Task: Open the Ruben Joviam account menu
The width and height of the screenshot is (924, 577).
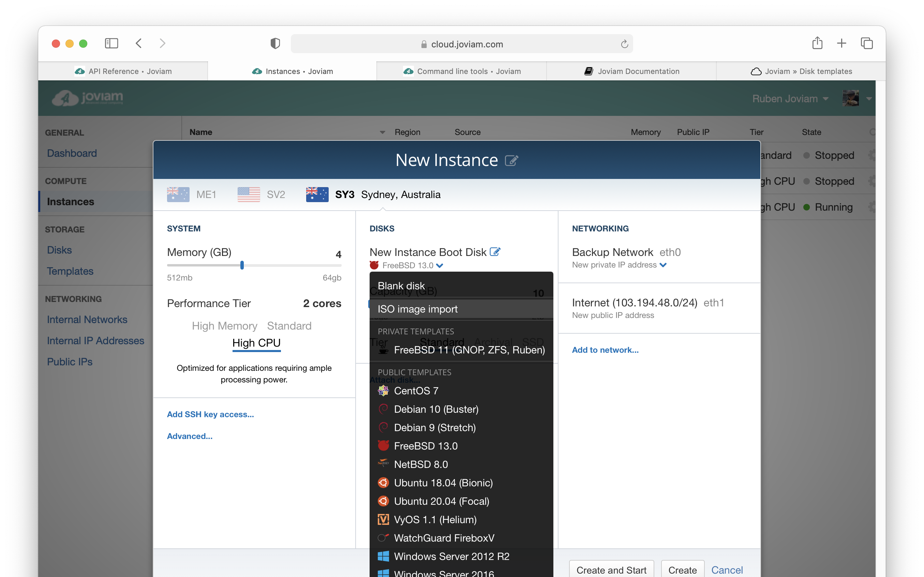Action: pyautogui.click(x=790, y=99)
